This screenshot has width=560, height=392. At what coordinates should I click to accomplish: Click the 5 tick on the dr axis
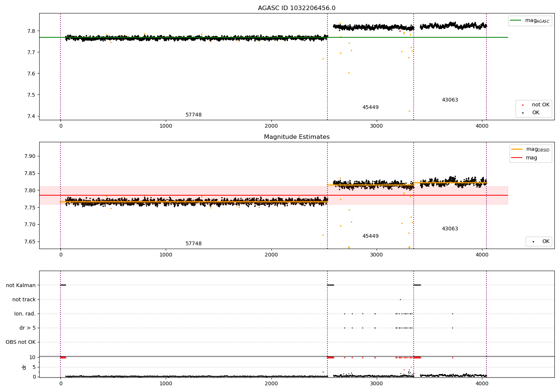[x=34, y=367]
